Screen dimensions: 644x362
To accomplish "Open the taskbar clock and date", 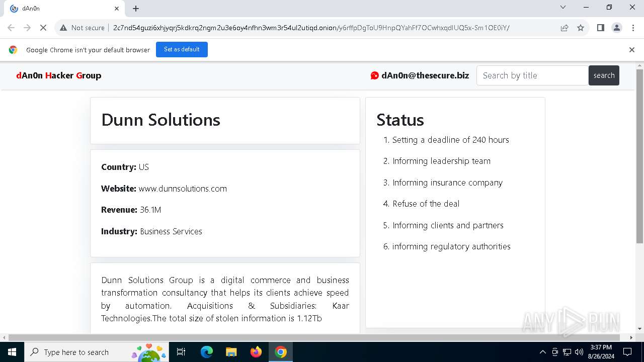I will click(x=601, y=352).
